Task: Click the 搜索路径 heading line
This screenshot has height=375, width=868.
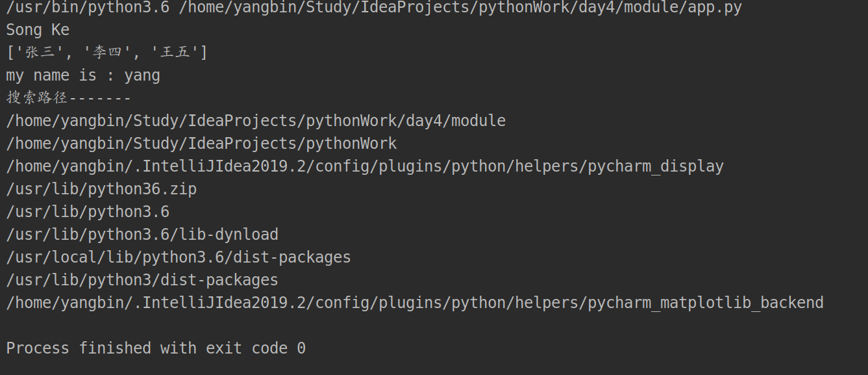Action: pyautogui.click(x=69, y=98)
